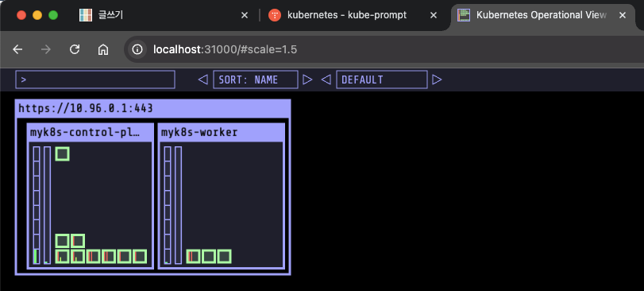Click first pod in myk8s-worker node
Image resolution: width=644 pixels, height=291 pixels.
click(x=193, y=257)
